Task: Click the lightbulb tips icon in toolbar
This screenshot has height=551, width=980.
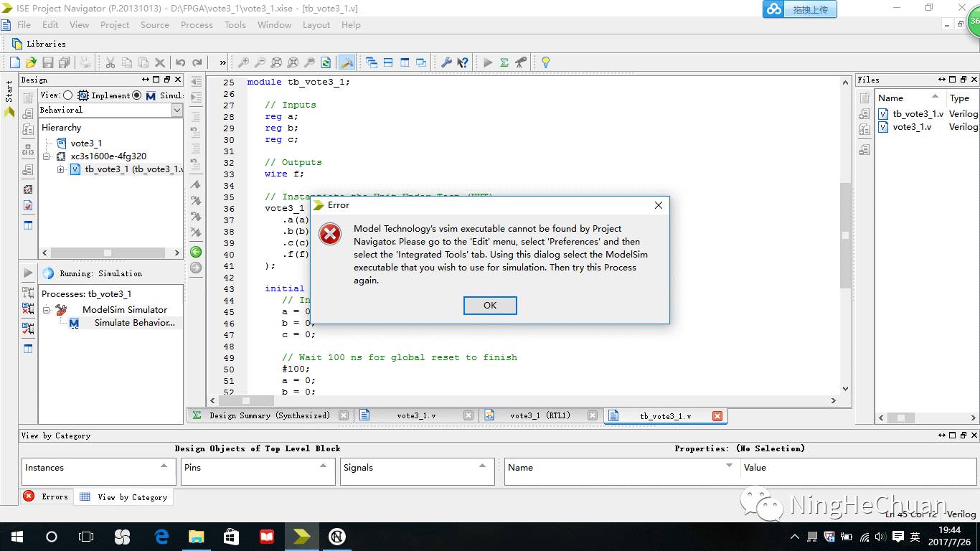Action: pos(545,63)
